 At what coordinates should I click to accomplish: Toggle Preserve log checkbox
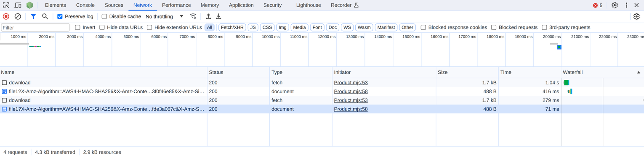60,16
